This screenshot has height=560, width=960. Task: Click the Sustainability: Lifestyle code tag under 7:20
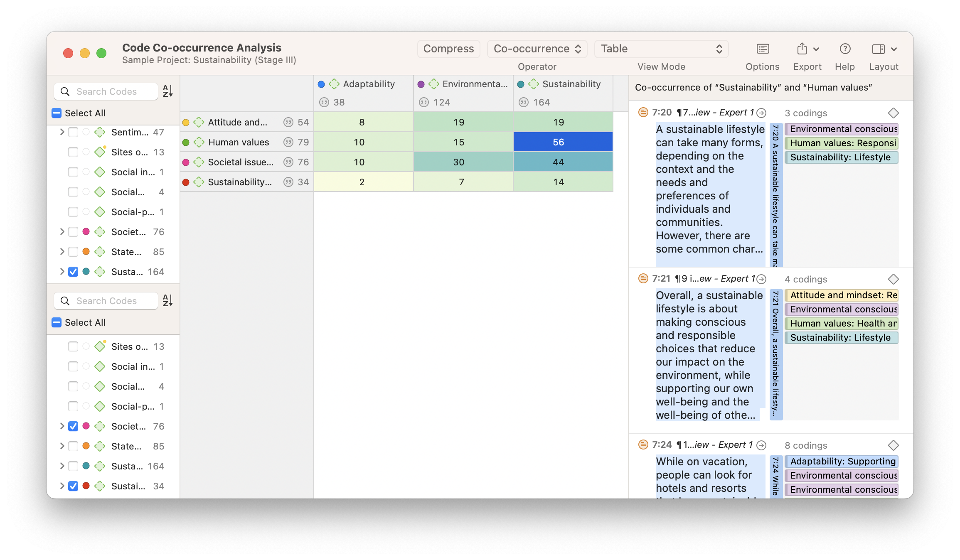(x=841, y=157)
